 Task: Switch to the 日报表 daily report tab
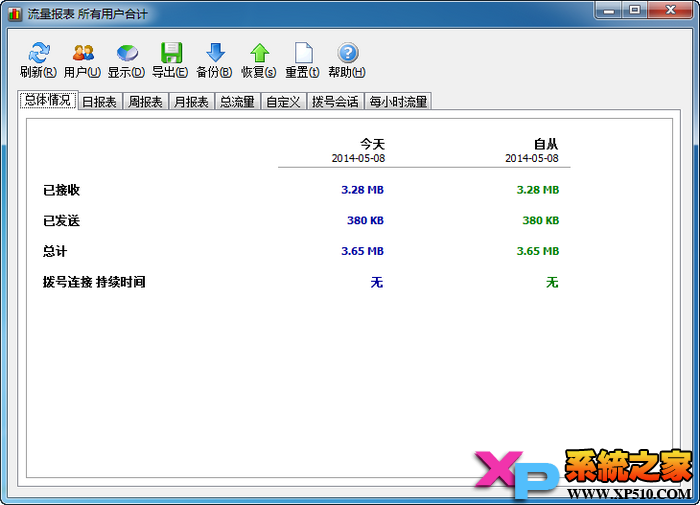point(100,102)
